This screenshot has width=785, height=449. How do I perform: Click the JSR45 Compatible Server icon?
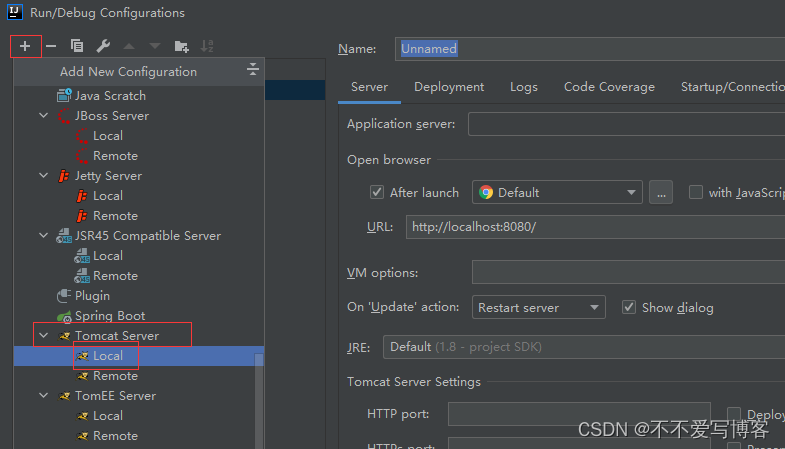(64, 236)
